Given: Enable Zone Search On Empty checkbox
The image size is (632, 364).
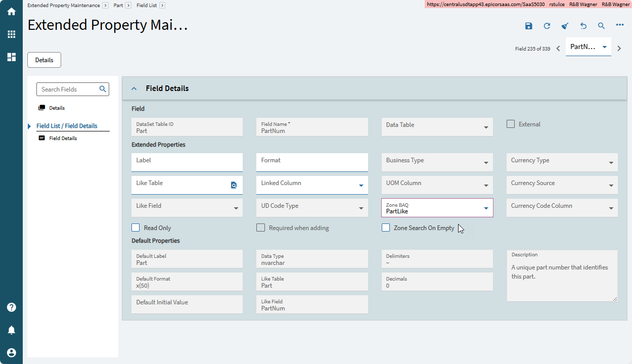Looking at the screenshot, I should [x=386, y=227].
